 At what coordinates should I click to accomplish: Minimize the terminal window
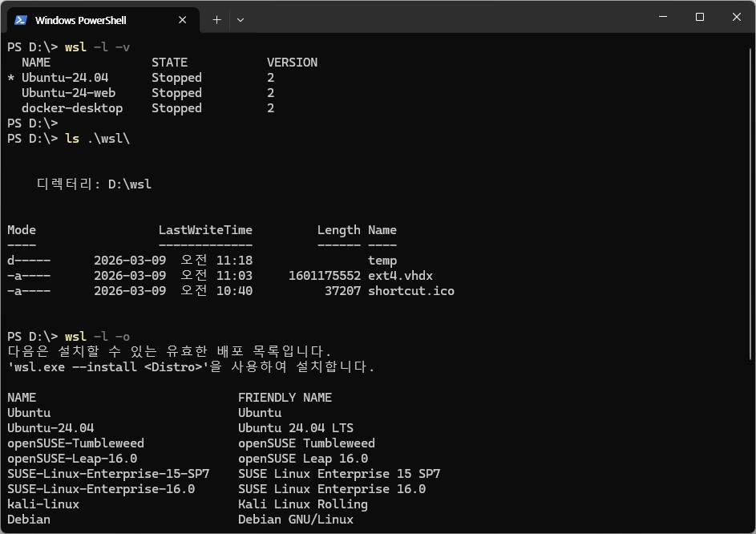[663, 17]
